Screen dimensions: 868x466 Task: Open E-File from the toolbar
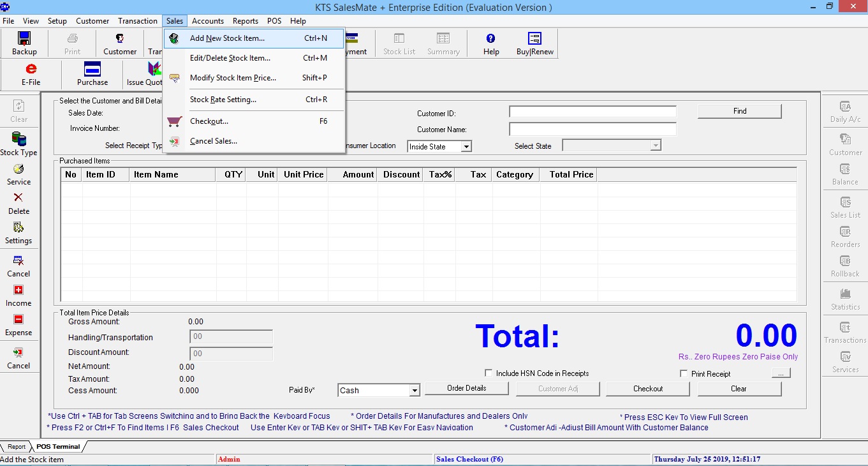[x=31, y=69]
